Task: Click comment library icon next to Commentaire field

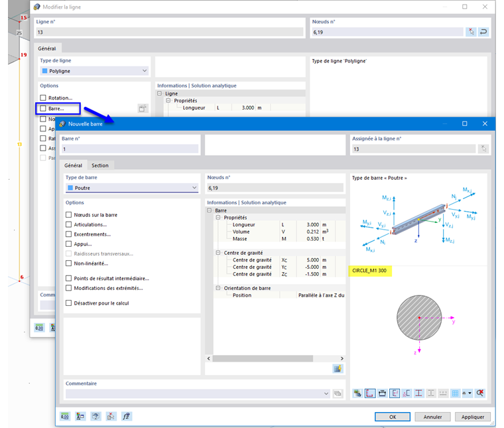Action: [x=338, y=393]
